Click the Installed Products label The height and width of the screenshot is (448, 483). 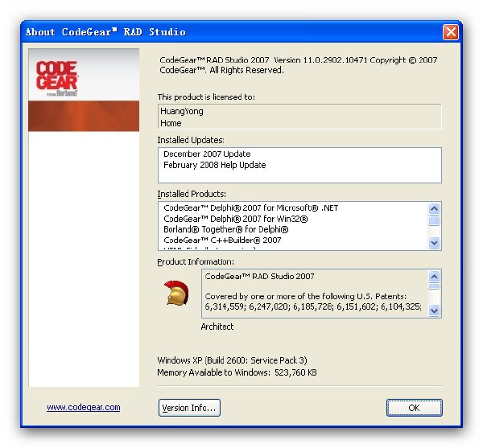click(x=192, y=194)
